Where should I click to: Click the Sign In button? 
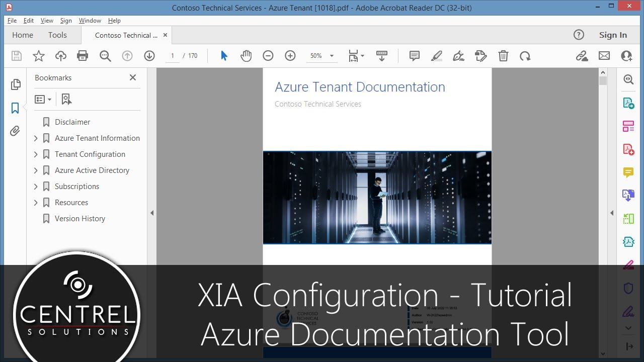click(613, 35)
